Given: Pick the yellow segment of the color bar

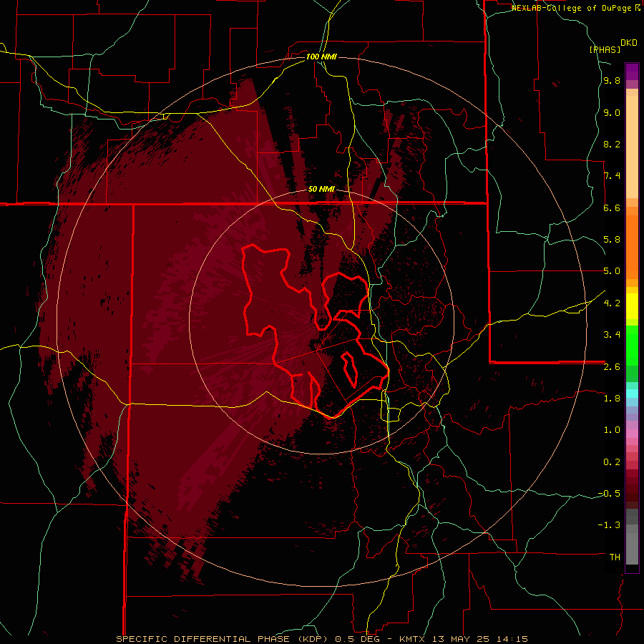Looking at the screenshot, I should tap(632, 306).
